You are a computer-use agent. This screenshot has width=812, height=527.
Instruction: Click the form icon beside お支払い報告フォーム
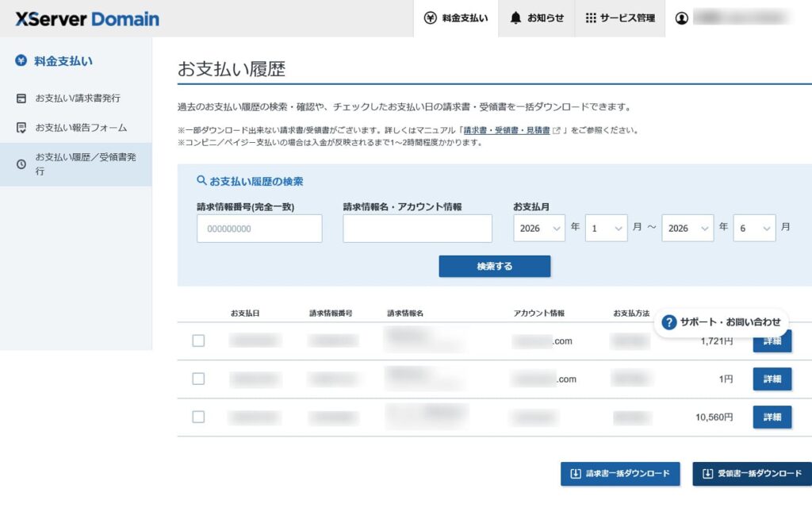pyautogui.click(x=21, y=128)
